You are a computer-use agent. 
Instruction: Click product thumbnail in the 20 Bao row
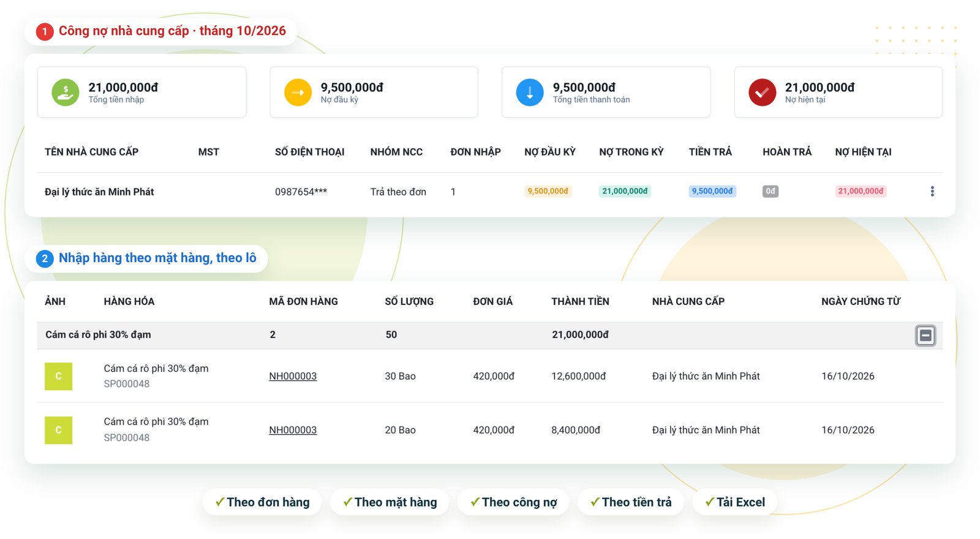[x=58, y=430]
